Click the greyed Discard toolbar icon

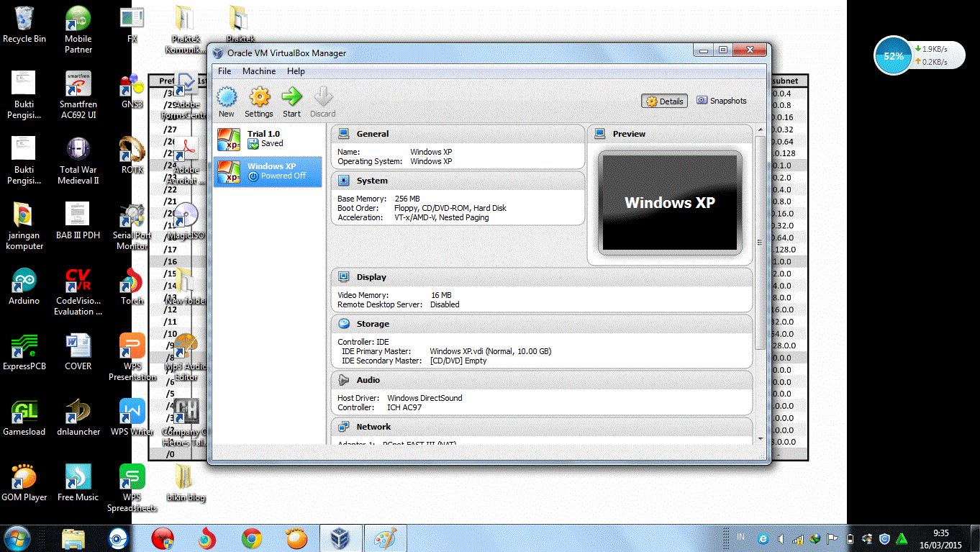click(323, 102)
